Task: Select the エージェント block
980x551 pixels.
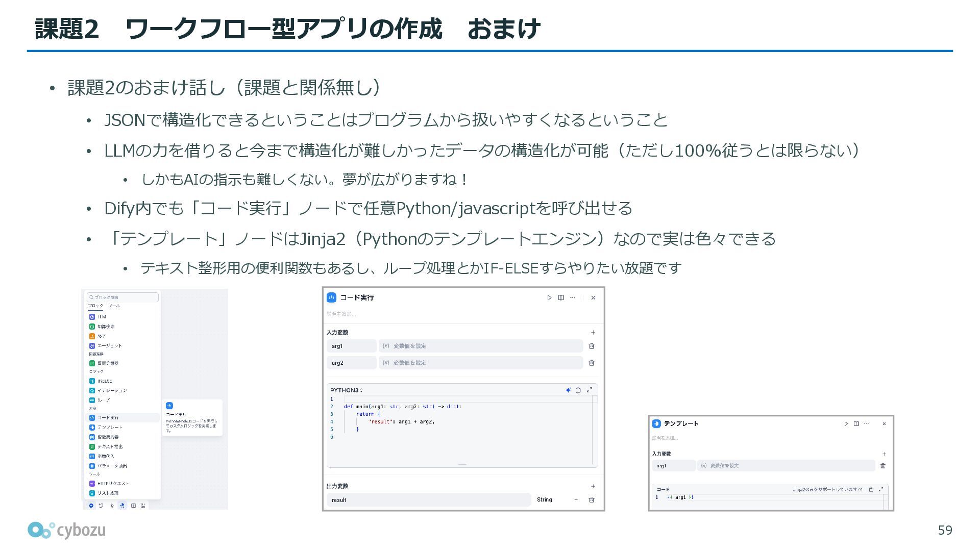Action: 123,346
